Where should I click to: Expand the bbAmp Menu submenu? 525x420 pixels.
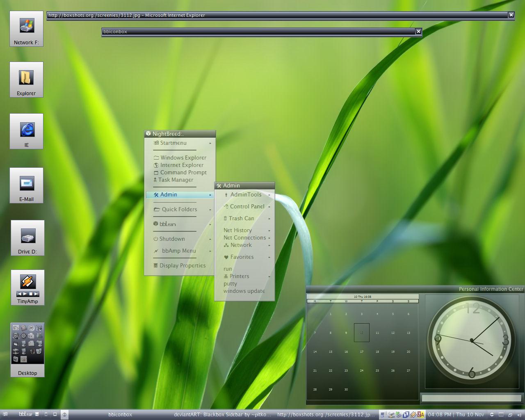point(179,251)
